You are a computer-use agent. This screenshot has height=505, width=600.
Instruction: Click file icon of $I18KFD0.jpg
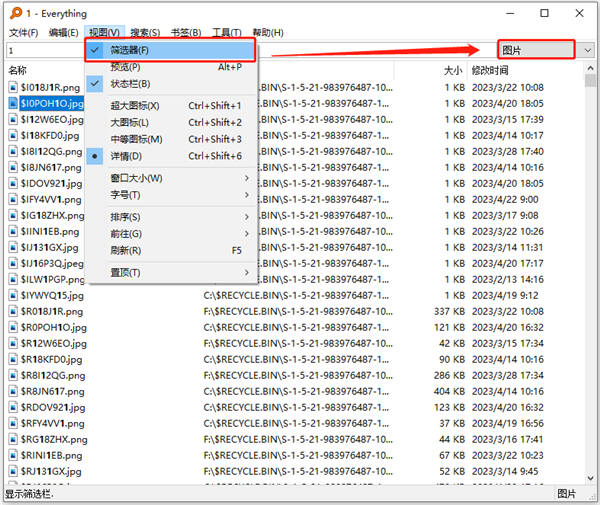coord(13,136)
